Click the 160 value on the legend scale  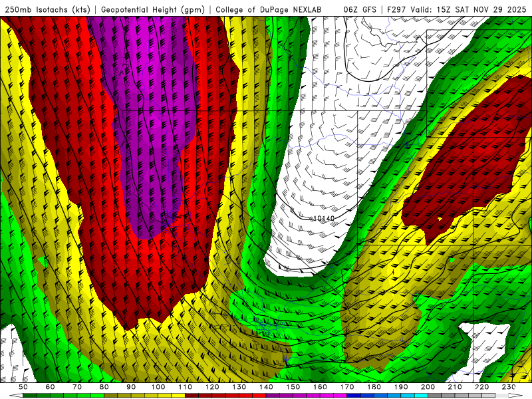click(x=320, y=387)
